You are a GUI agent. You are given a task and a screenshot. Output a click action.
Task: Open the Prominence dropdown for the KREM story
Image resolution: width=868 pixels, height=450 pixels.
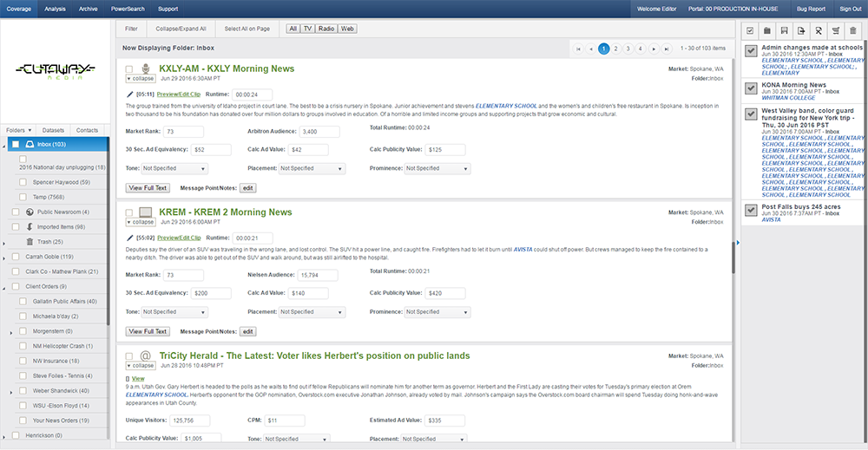[x=437, y=312]
